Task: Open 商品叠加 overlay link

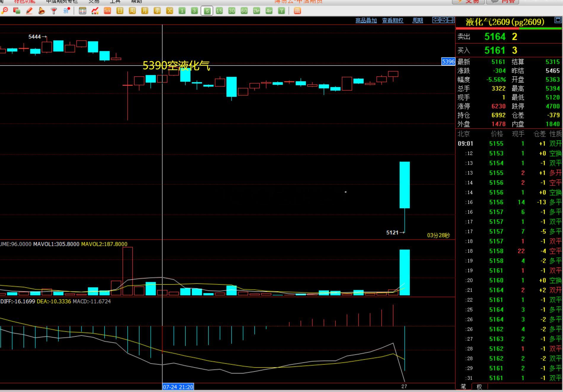Action: 366,20
